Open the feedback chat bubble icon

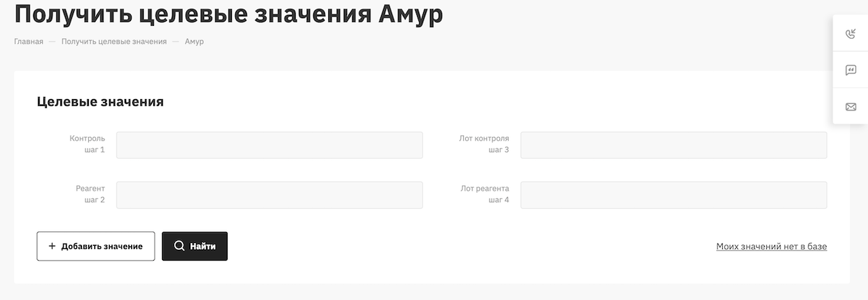850,70
